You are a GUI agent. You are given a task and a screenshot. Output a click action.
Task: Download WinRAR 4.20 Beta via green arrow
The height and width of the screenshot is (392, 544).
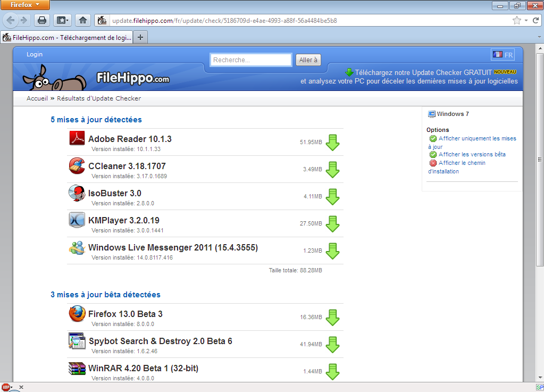click(x=332, y=372)
